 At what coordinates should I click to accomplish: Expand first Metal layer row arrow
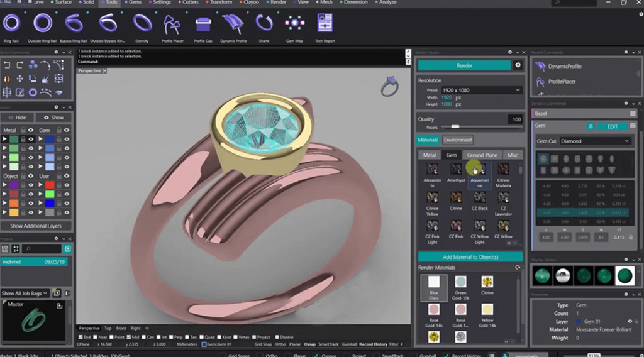pos(4,139)
